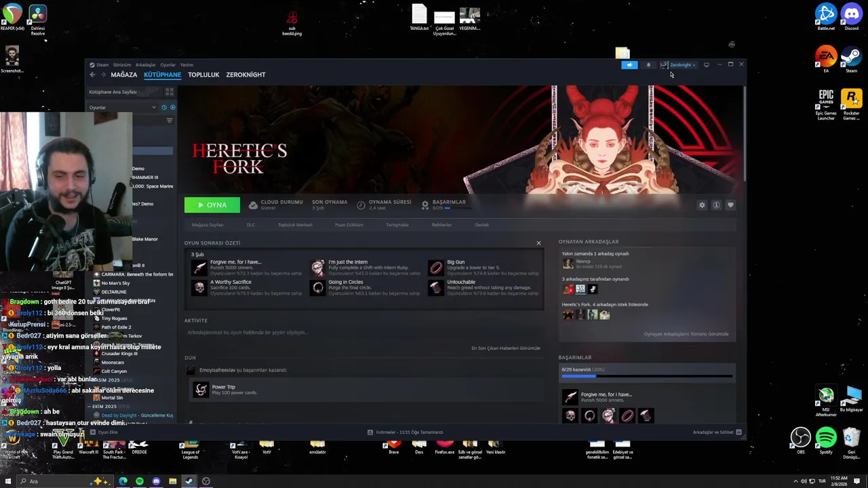Open the Big Gun achievement icon
The width and height of the screenshot is (868, 488).
point(436,268)
